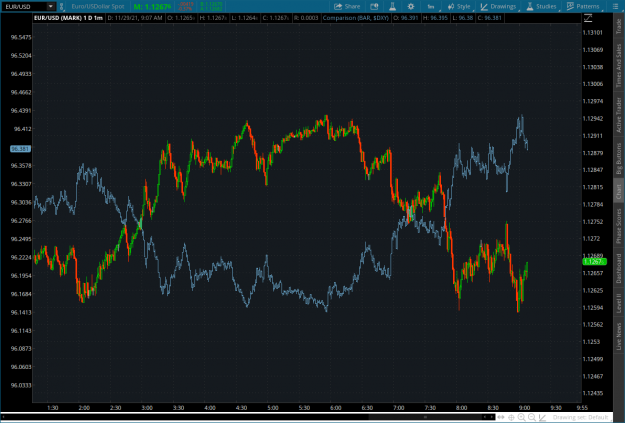
Task: Select the Chart side tab
Action: pyautogui.click(x=619, y=192)
